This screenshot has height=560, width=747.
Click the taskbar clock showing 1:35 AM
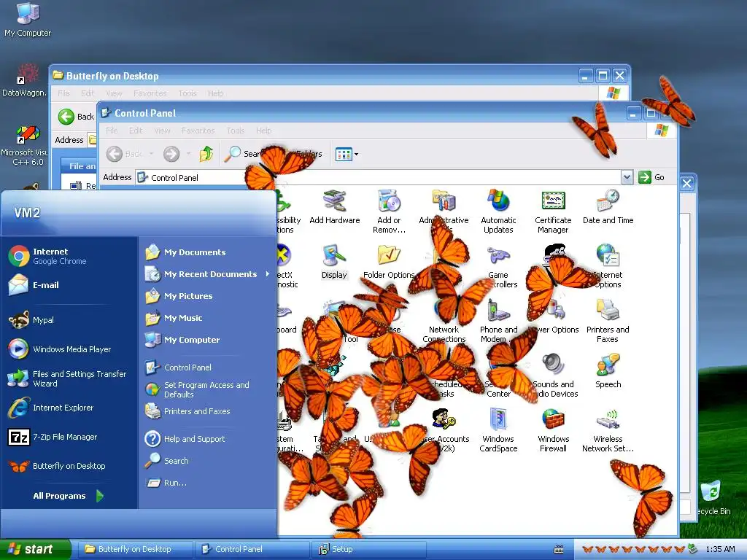(720, 549)
